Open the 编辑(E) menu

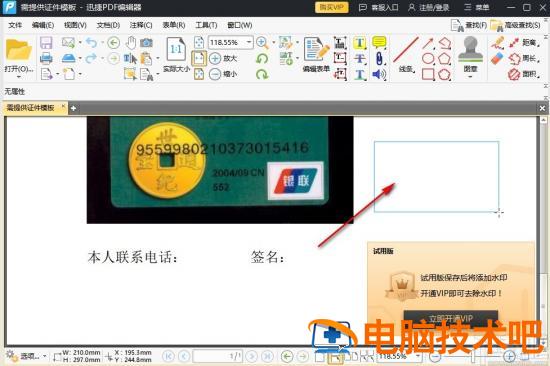(x=43, y=25)
